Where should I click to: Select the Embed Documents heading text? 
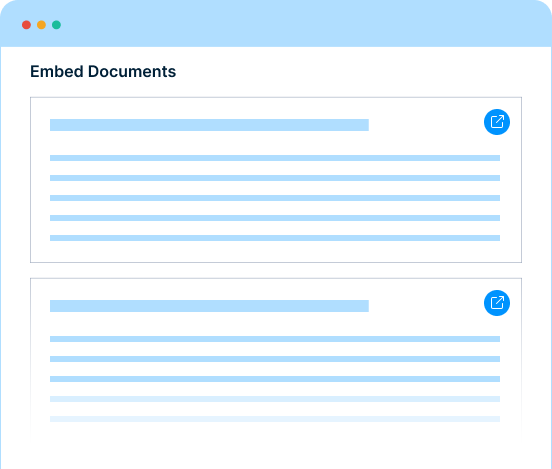pos(103,71)
